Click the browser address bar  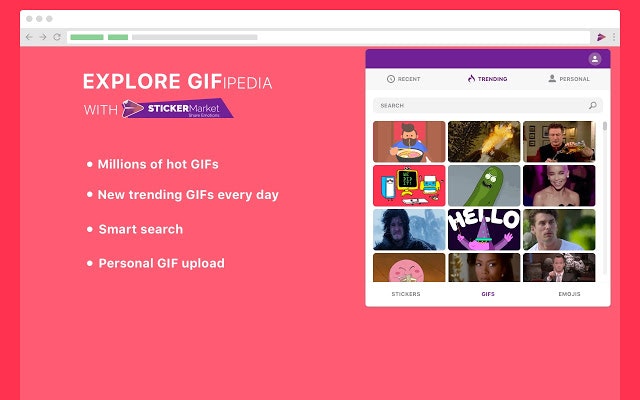tap(329, 37)
